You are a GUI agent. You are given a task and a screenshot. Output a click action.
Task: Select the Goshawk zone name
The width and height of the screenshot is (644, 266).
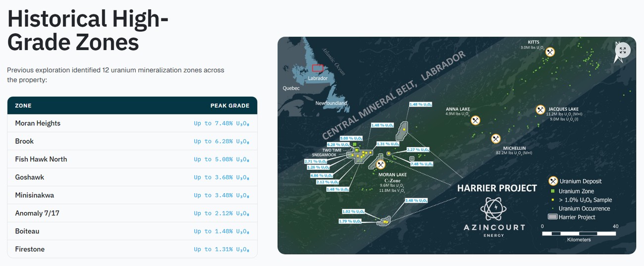(29, 177)
